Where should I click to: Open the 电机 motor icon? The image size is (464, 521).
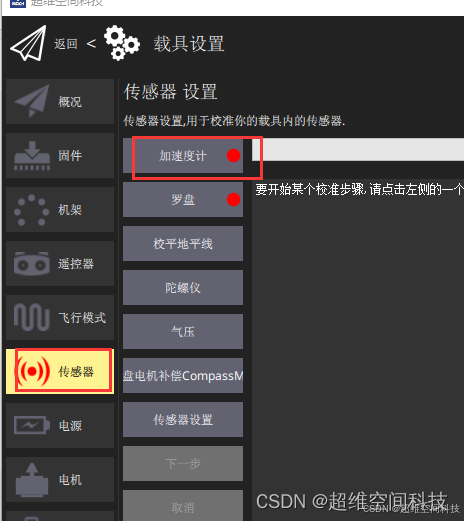coord(32,479)
